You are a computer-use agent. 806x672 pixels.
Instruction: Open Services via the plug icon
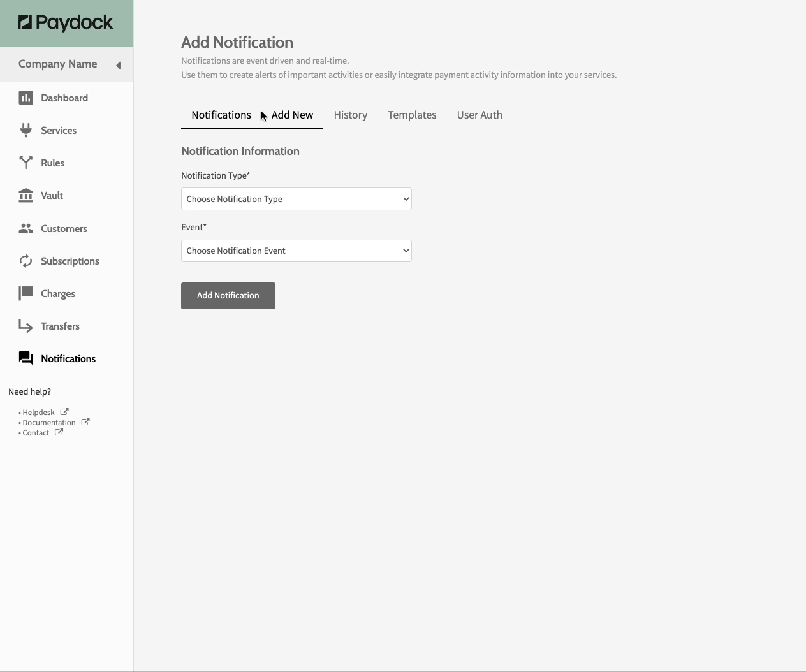click(x=26, y=130)
